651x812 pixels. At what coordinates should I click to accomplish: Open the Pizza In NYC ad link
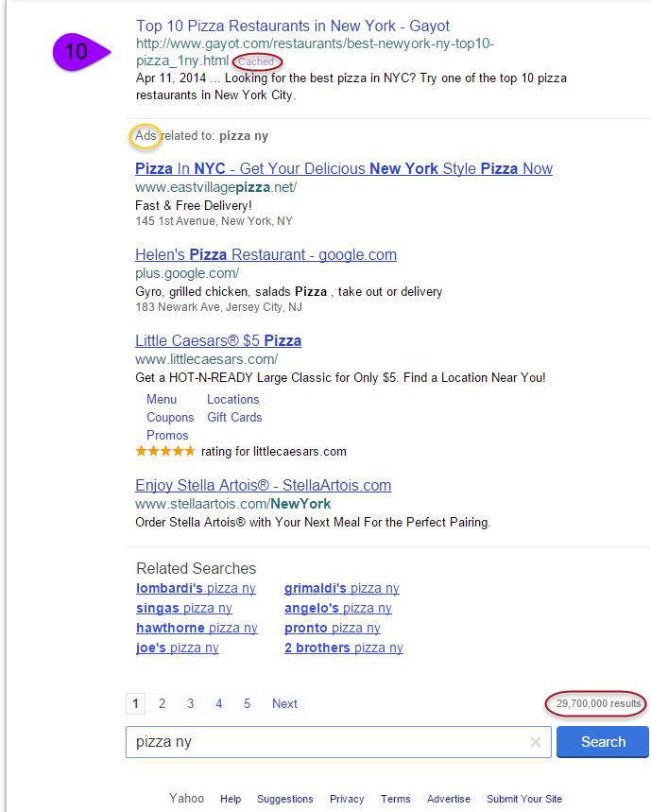click(343, 168)
